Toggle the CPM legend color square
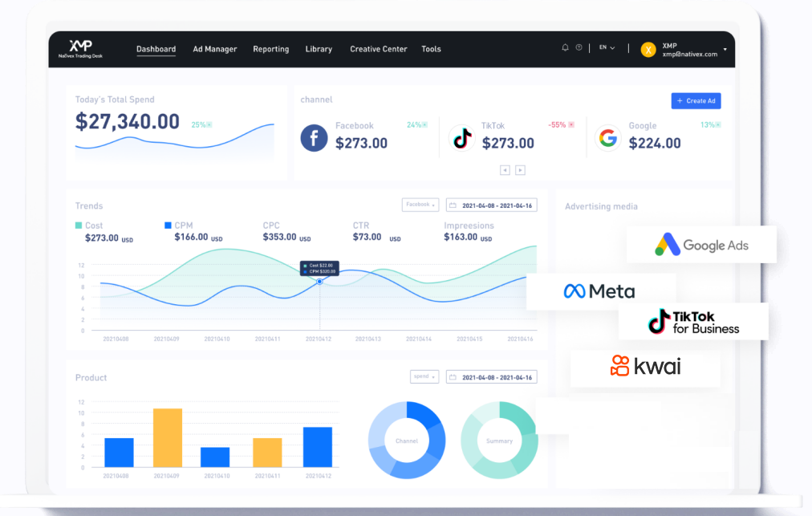The height and width of the screenshot is (516, 812). [x=168, y=225]
